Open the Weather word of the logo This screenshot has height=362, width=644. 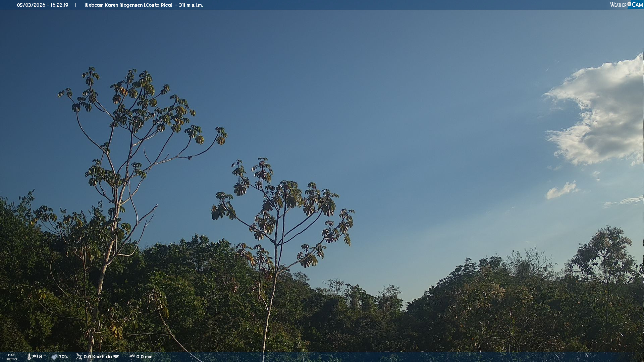pos(618,5)
